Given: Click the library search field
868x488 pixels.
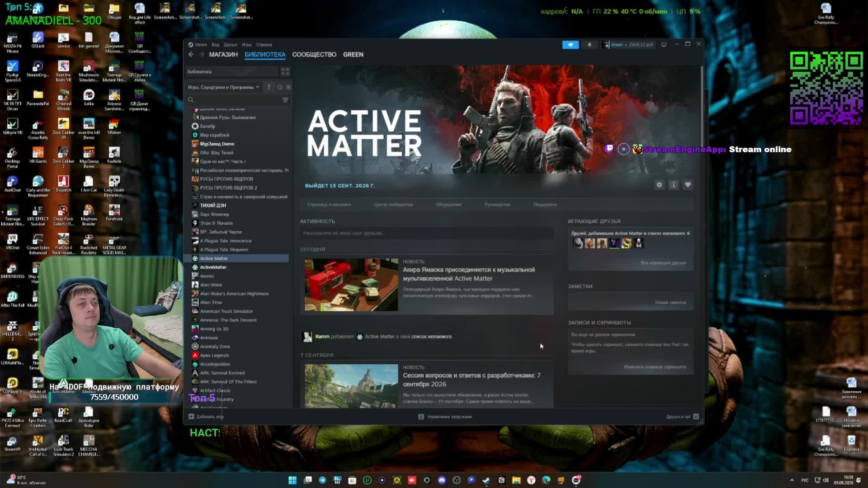Looking at the screenshot, I should [234, 100].
